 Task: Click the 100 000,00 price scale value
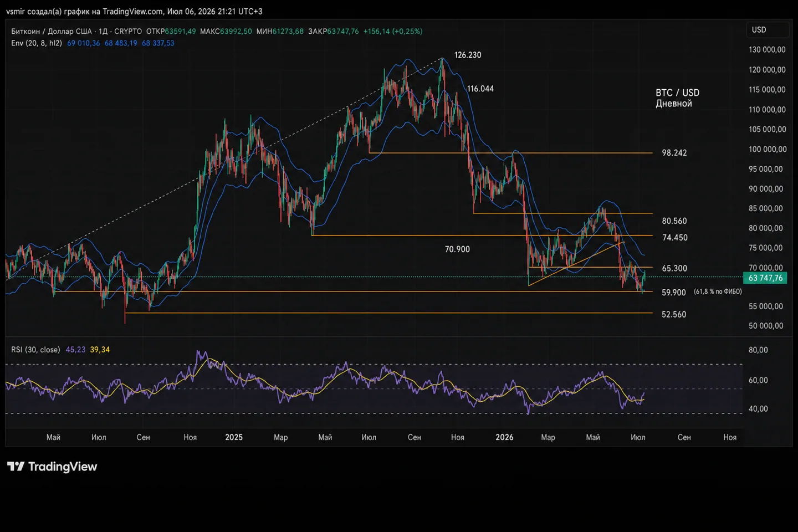[768, 149]
